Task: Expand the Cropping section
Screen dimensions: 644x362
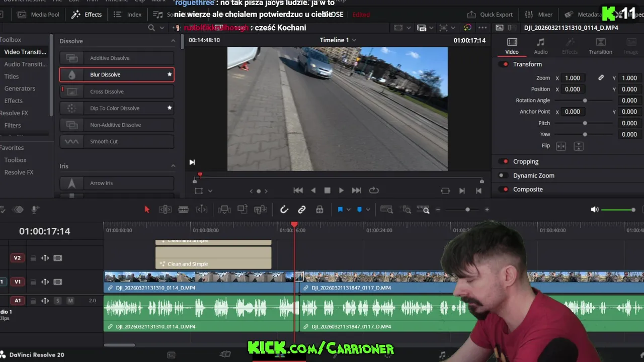Action: (x=526, y=161)
